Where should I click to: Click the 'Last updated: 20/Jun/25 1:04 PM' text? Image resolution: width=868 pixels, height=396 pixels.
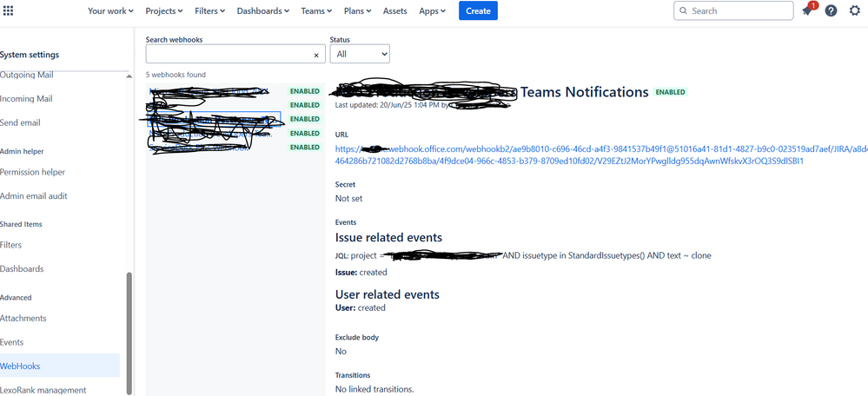pyautogui.click(x=388, y=104)
